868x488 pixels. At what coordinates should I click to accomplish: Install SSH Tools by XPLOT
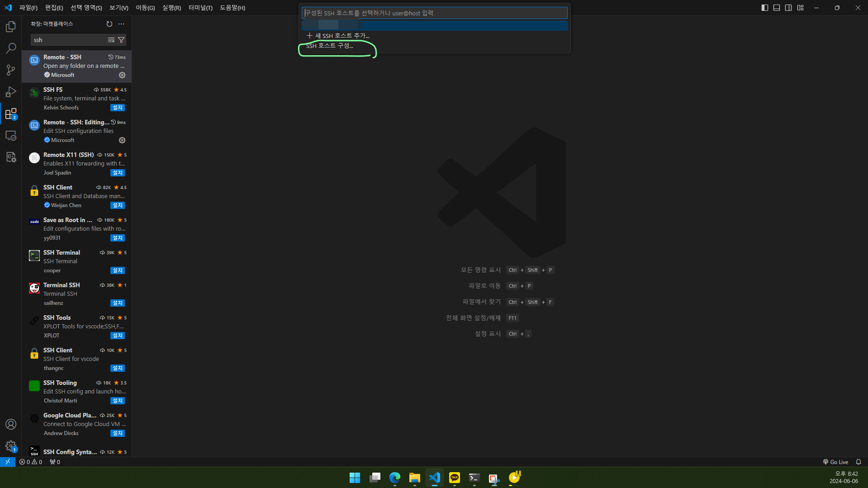pos(118,336)
